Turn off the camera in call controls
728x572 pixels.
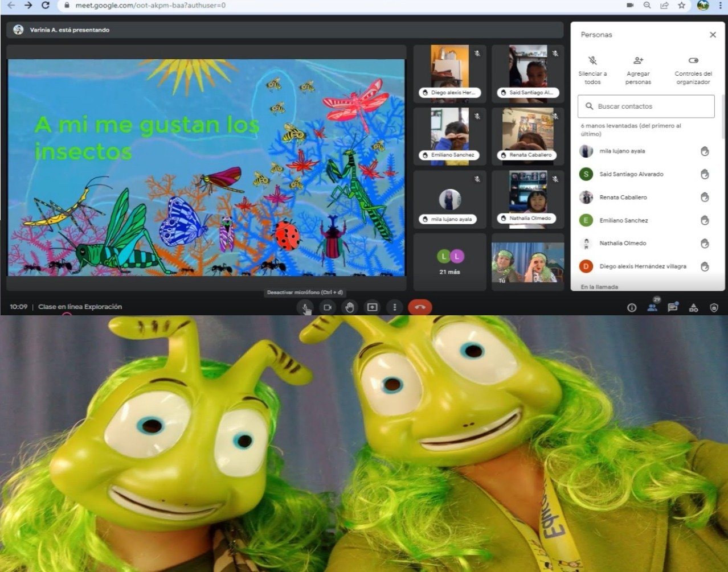(328, 307)
